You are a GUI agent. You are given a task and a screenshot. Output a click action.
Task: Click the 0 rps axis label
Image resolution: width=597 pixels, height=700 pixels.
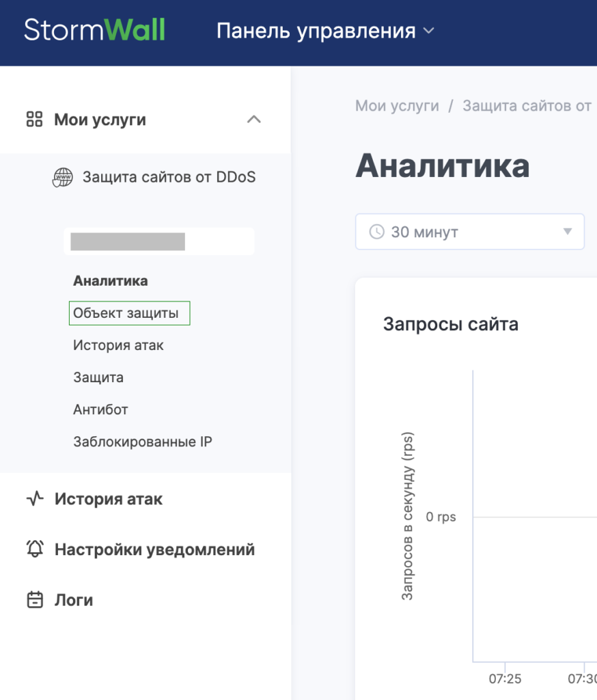click(x=441, y=517)
